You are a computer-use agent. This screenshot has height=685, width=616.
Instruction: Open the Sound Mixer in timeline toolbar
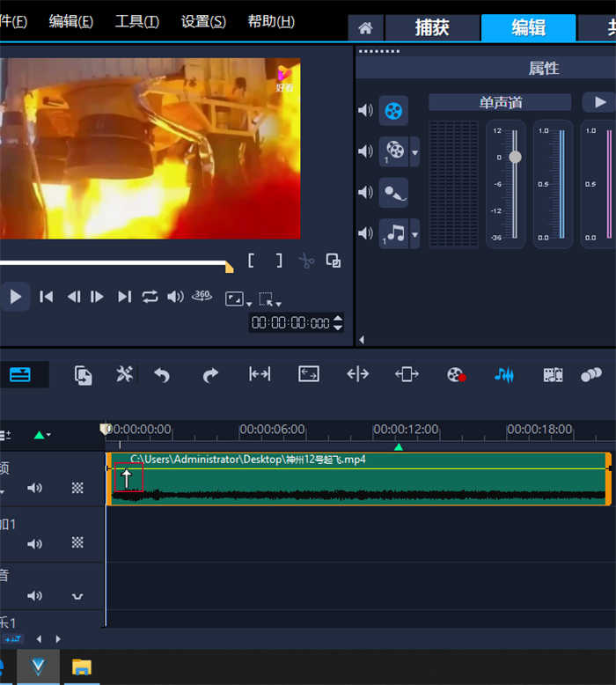click(x=503, y=374)
